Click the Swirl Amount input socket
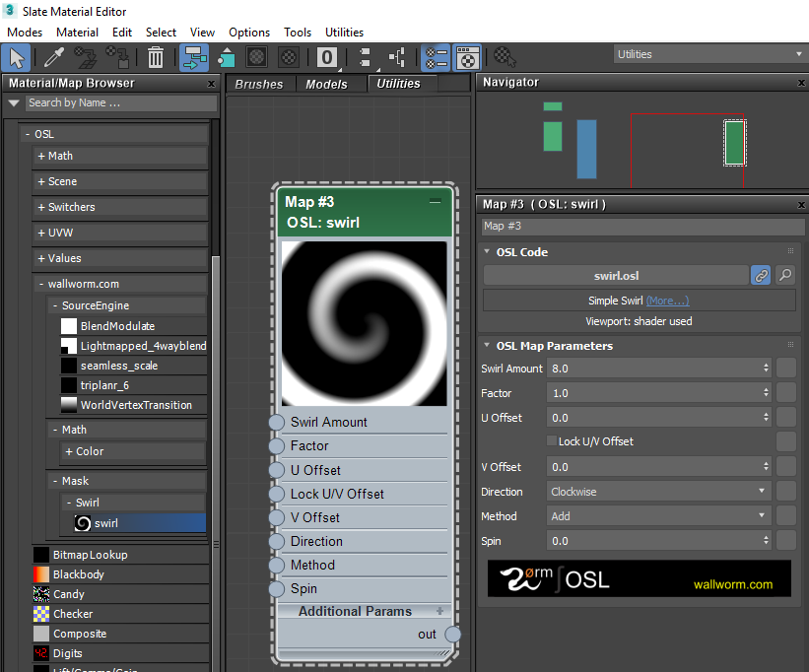Image resolution: width=809 pixels, height=672 pixels. pos(277,422)
